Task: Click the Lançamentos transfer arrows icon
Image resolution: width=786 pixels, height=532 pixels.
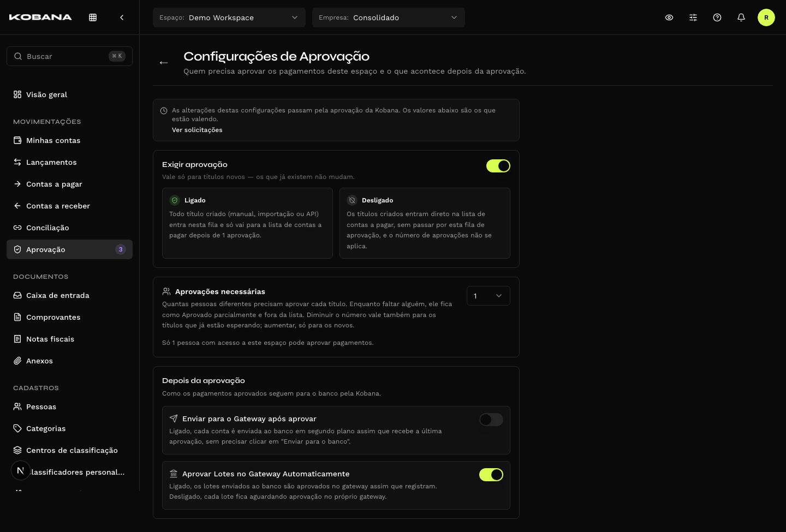Action: pyautogui.click(x=17, y=162)
